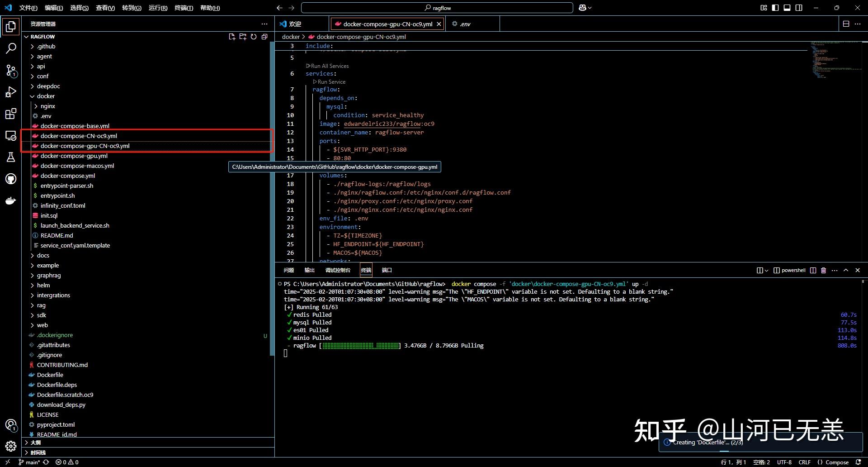The width and height of the screenshot is (868, 467).
Task: Open the Docker whale view
Action: click(x=11, y=200)
